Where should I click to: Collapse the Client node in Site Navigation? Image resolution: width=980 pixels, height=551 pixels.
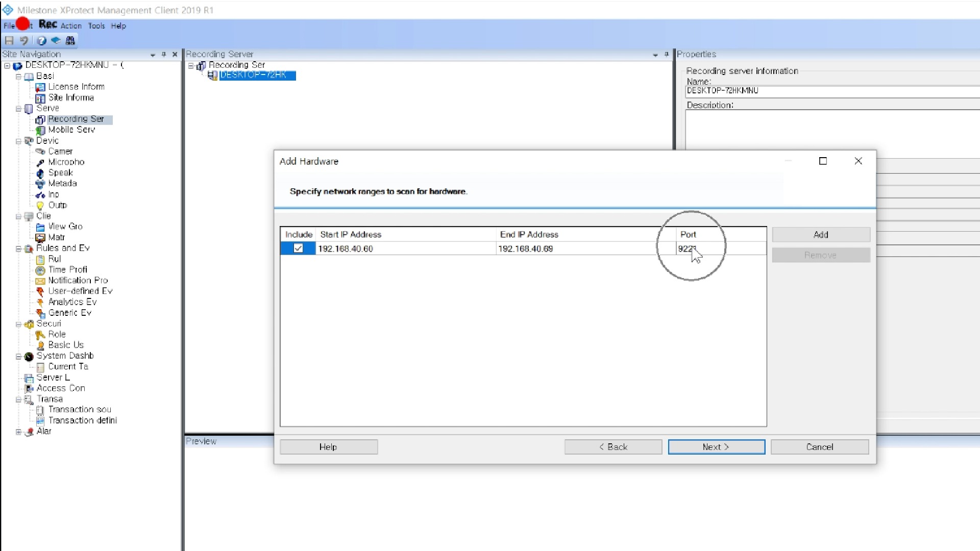click(18, 216)
